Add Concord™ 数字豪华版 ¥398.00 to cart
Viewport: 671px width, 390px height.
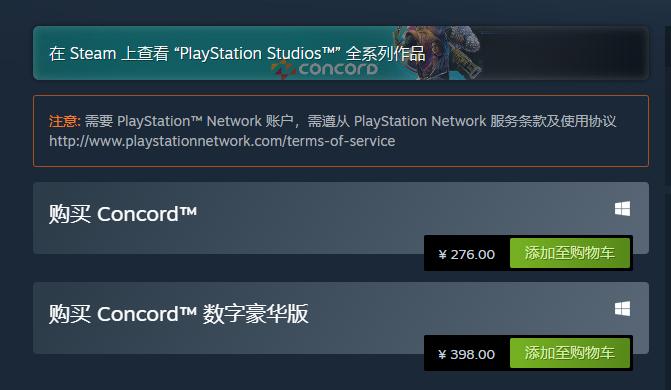pos(570,353)
